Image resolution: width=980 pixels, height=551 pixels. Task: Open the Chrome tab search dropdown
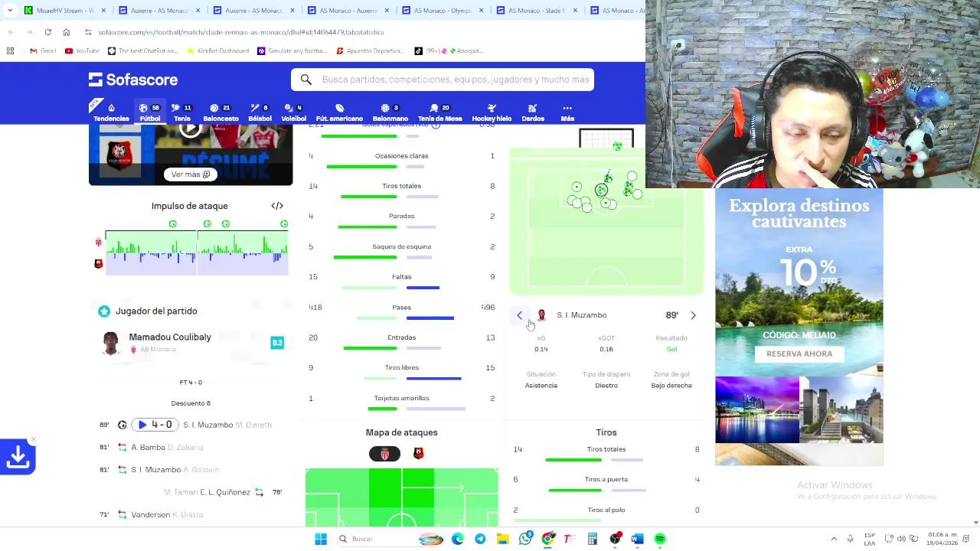(x=11, y=11)
